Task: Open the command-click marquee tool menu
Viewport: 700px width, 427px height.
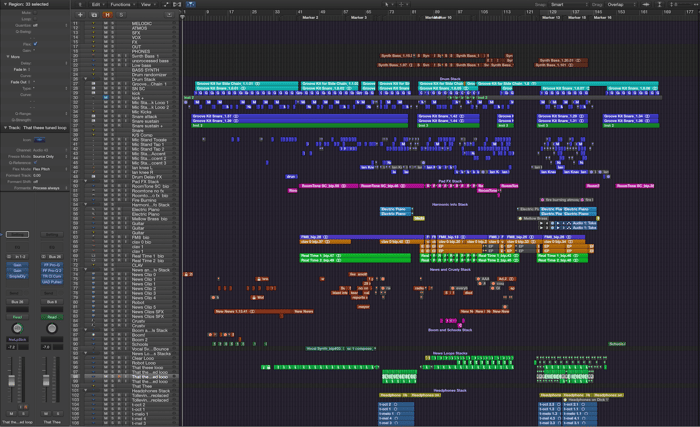Action: (402, 4)
